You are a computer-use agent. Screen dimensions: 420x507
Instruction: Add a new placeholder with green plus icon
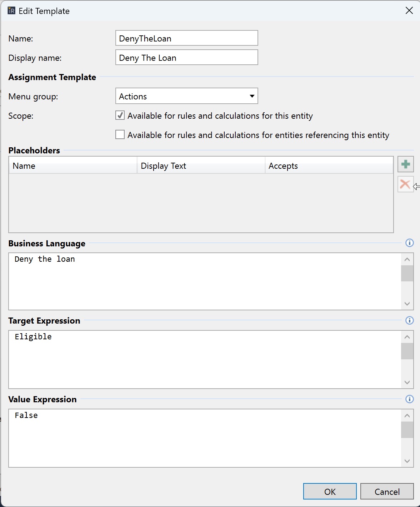(405, 164)
